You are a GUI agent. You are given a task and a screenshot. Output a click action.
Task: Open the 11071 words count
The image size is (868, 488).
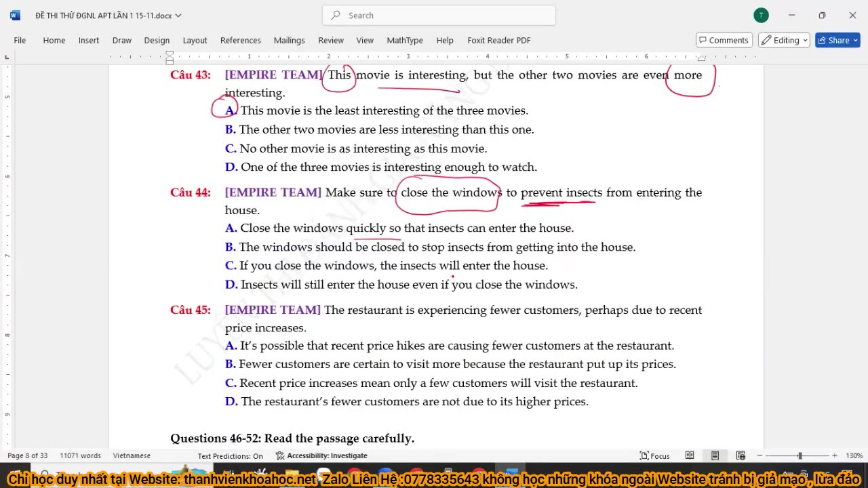pos(80,455)
